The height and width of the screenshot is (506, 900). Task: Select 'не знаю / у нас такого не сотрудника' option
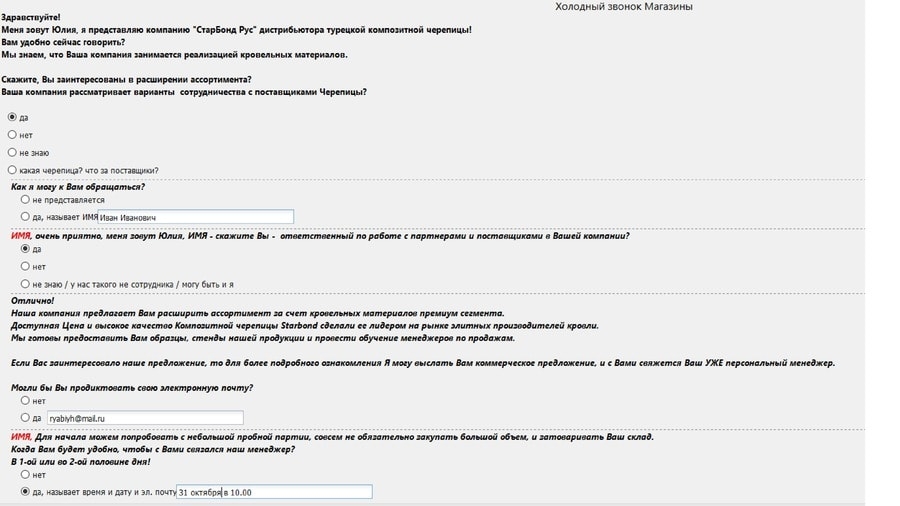(25, 284)
